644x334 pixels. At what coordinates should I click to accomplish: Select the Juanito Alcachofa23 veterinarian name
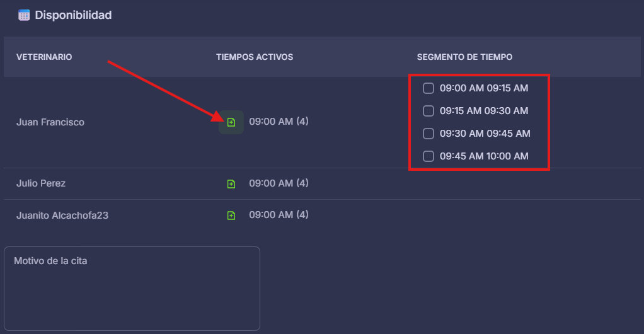click(x=62, y=216)
